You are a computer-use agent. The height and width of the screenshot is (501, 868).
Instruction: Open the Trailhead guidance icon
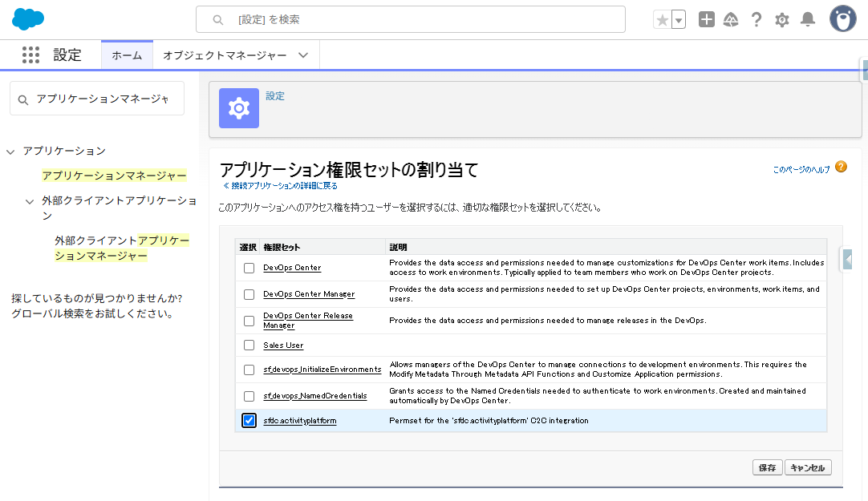(x=731, y=20)
